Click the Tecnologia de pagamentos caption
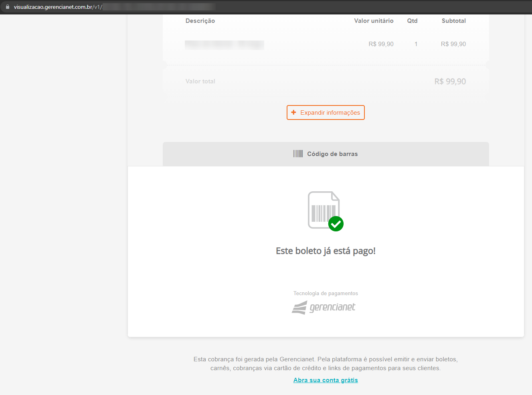The height and width of the screenshot is (395, 532). click(x=326, y=294)
